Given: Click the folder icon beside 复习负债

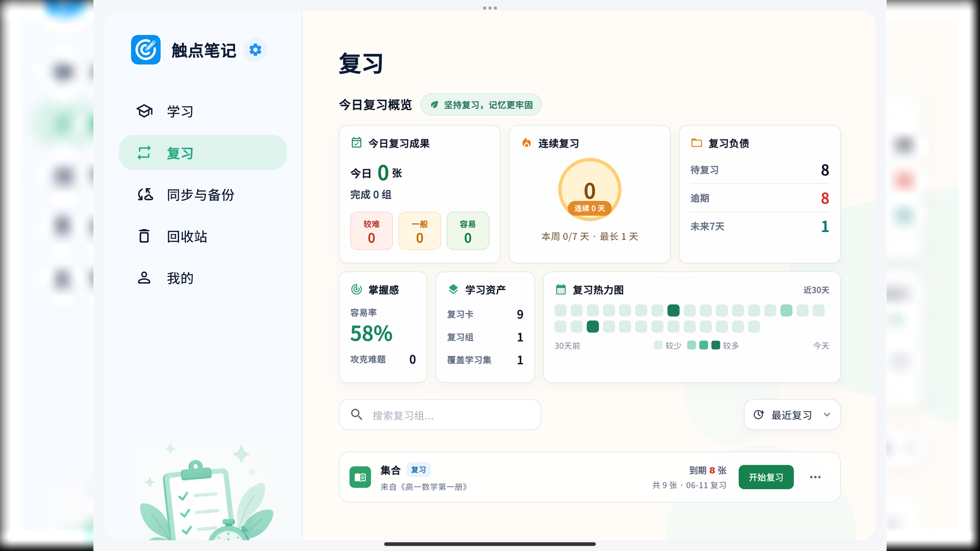Looking at the screenshot, I should tap(697, 143).
